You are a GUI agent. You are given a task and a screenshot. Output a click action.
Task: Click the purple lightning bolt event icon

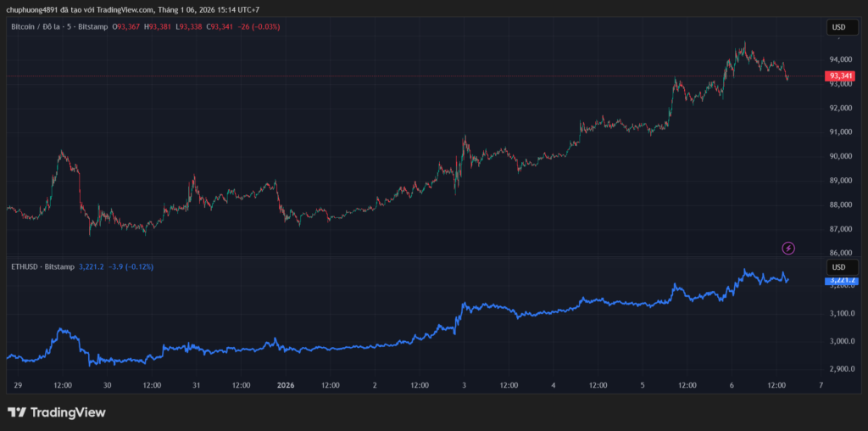click(x=788, y=248)
